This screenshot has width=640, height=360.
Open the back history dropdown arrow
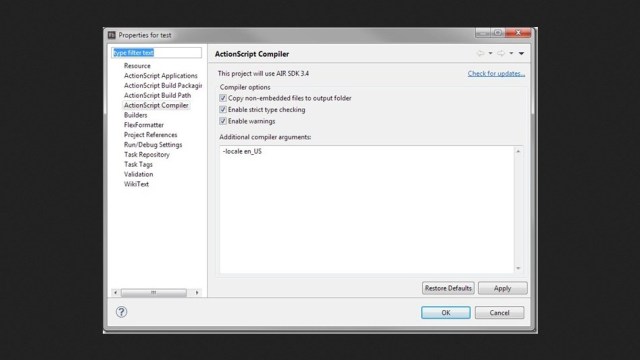coord(490,53)
